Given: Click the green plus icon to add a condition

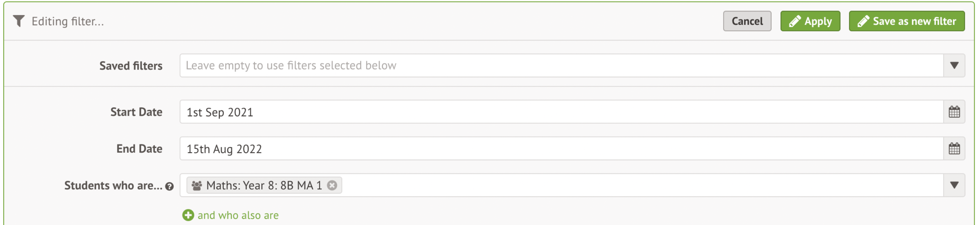Looking at the screenshot, I should click(188, 215).
